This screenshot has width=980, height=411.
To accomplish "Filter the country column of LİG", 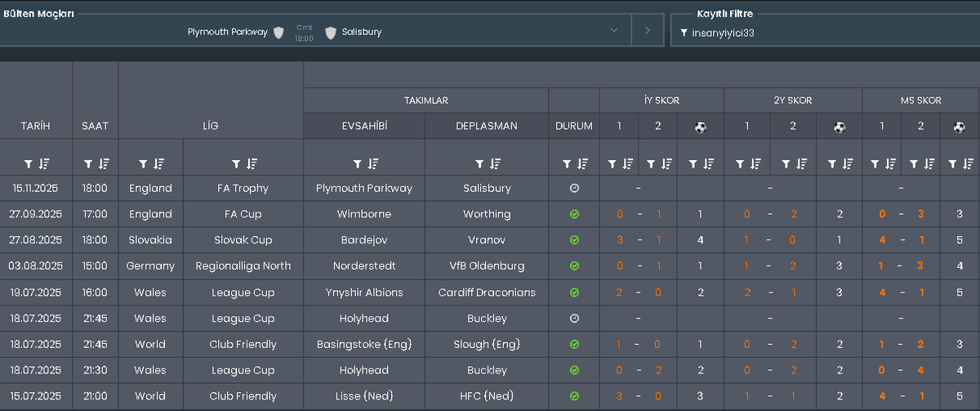I will pyautogui.click(x=143, y=163).
